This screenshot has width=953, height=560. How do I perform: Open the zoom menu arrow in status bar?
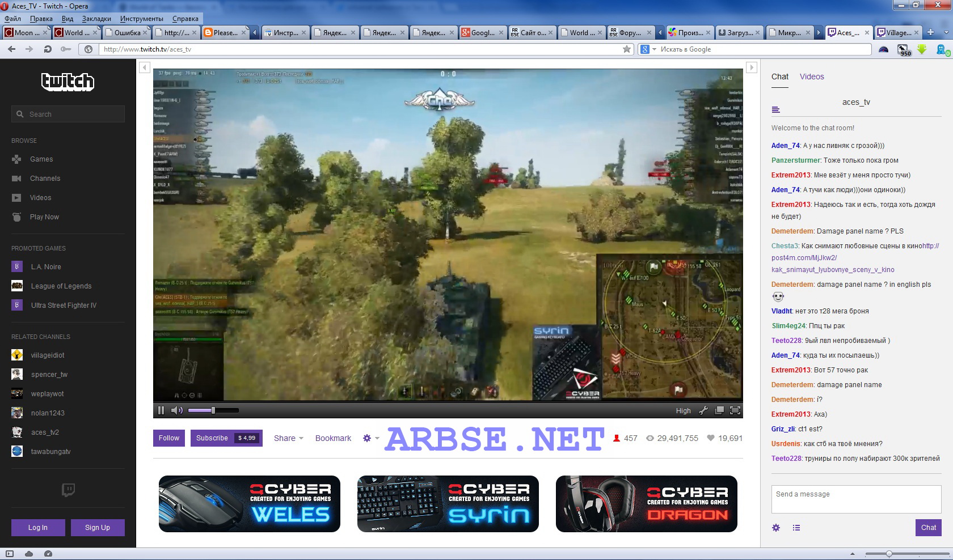852,554
